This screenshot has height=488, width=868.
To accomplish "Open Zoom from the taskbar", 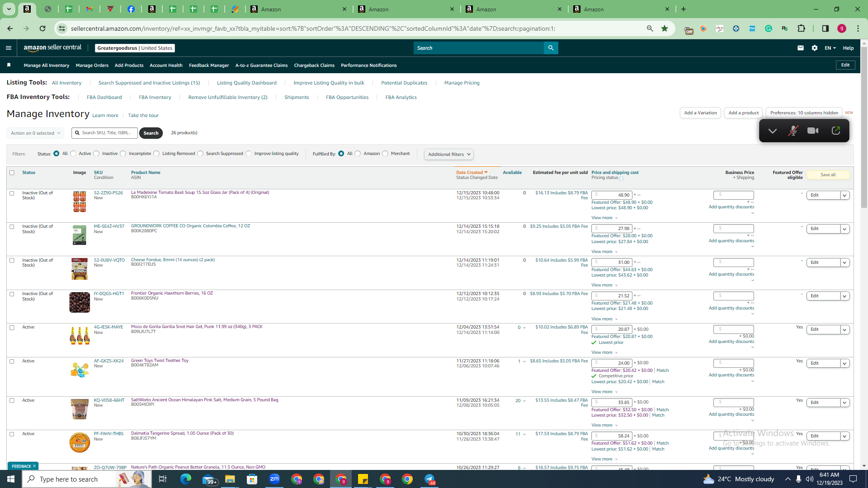I will [274, 479].
